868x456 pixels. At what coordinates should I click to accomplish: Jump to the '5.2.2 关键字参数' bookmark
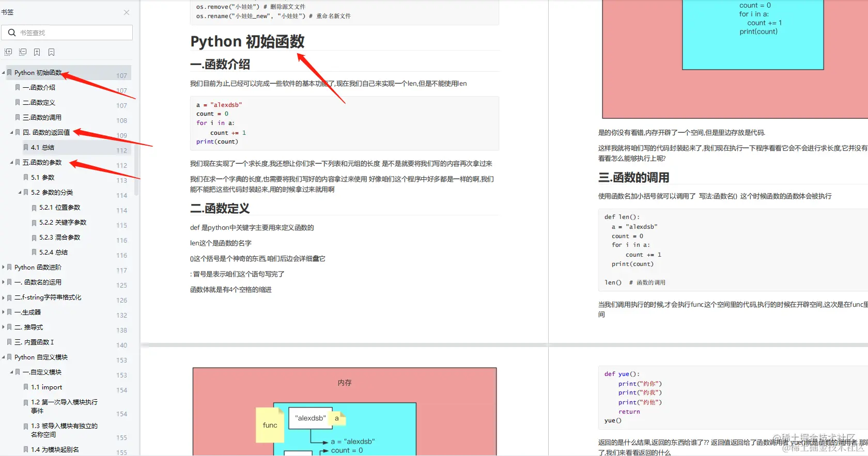pos(63,223)
